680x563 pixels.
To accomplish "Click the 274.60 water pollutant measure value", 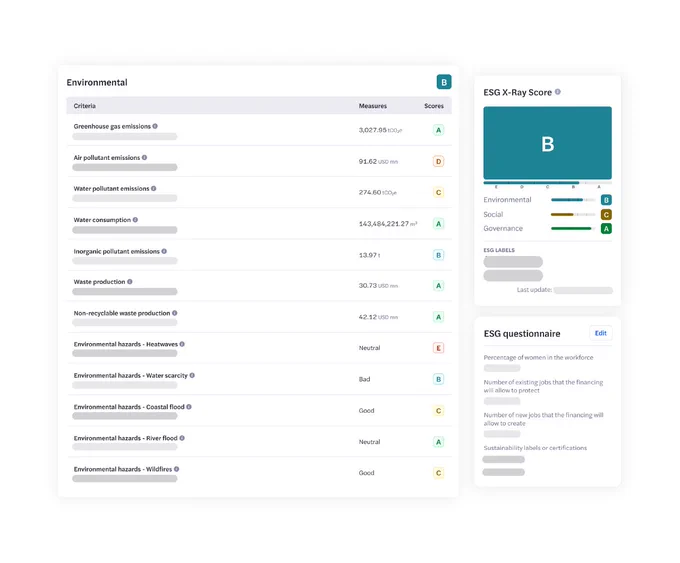I will (370, 193).
